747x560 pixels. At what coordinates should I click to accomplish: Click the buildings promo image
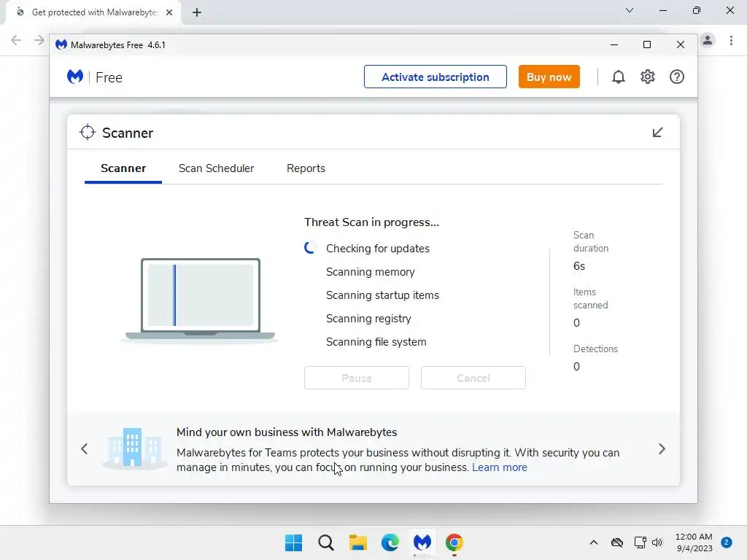click(x=133, y=448)
